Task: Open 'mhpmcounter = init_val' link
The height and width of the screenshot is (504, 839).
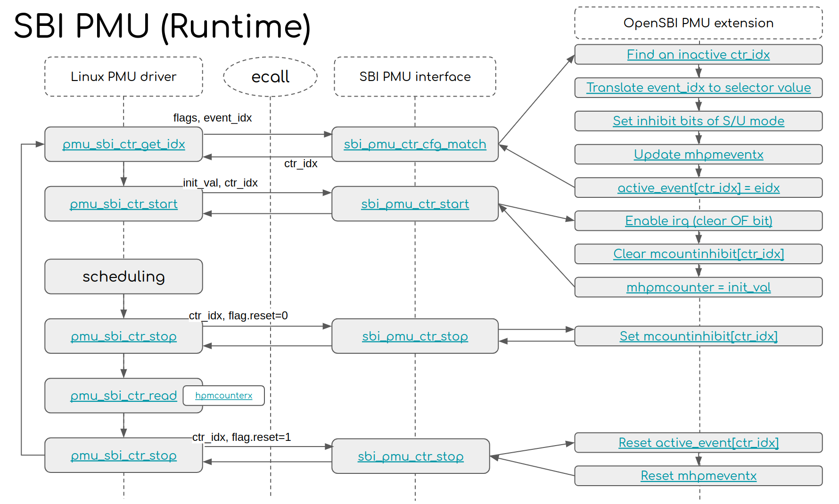Action: tap(698, 287)
